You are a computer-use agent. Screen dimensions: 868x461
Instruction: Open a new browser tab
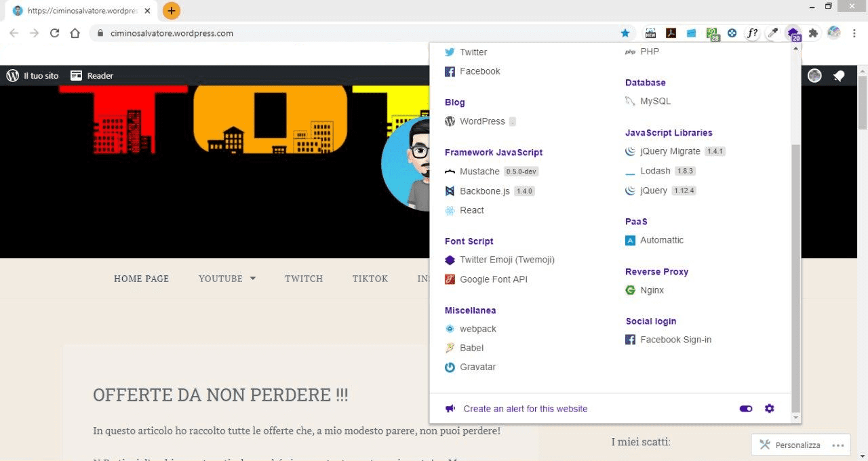pyautogui.click(x=172, y=11)
